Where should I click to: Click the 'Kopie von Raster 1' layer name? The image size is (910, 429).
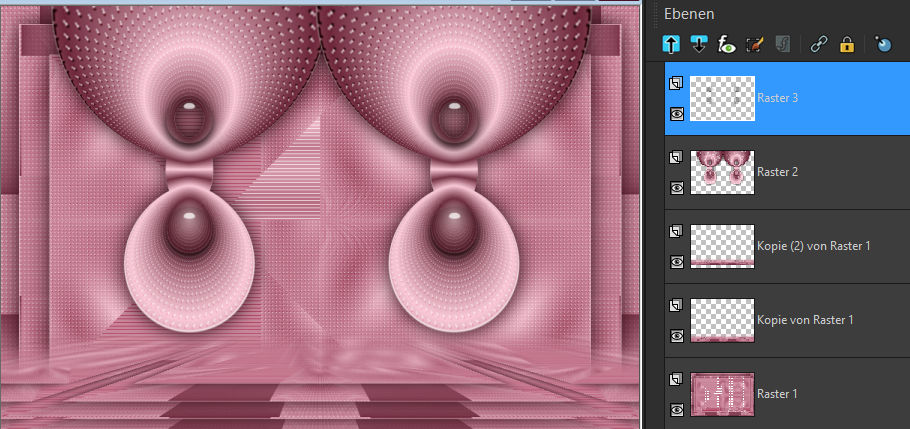[x=806, y=320]
